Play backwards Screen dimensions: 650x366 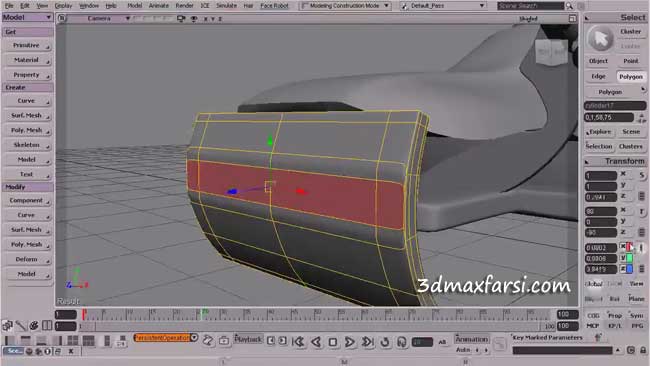click(316, 342)
